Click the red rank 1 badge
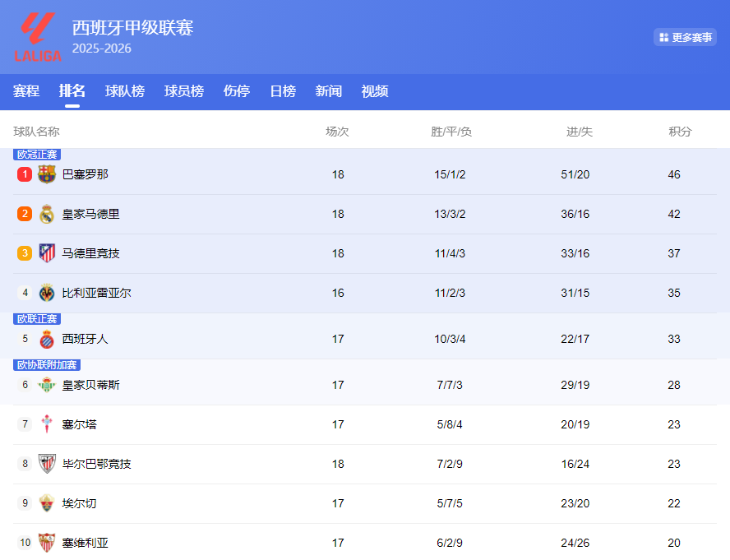The width and height of the screenshot is (730, 560). point(25,174)
